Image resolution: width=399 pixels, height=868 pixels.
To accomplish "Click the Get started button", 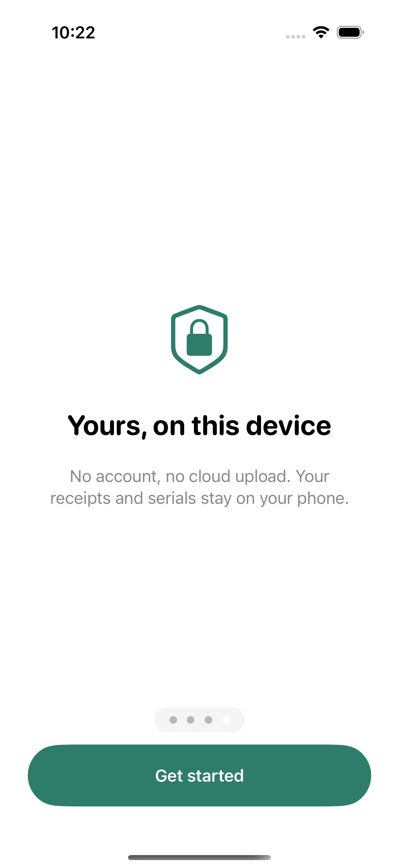I will (x=199, y=775).
